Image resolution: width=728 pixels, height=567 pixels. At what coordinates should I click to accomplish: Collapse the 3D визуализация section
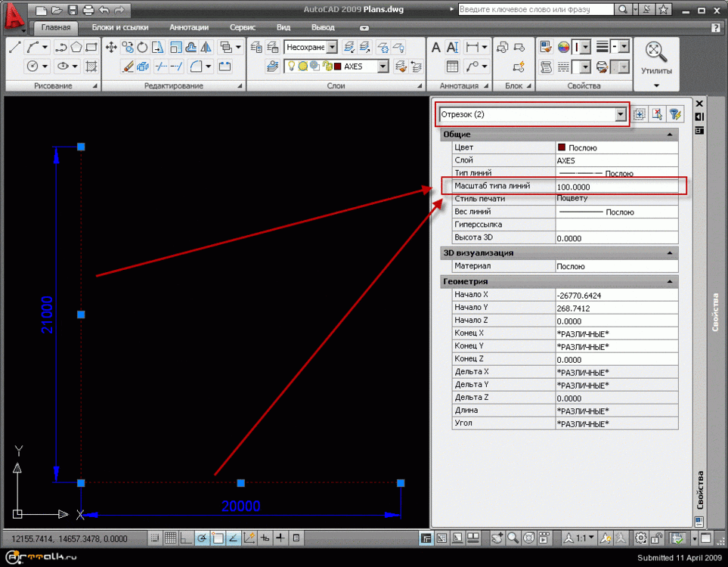[670, 253]
